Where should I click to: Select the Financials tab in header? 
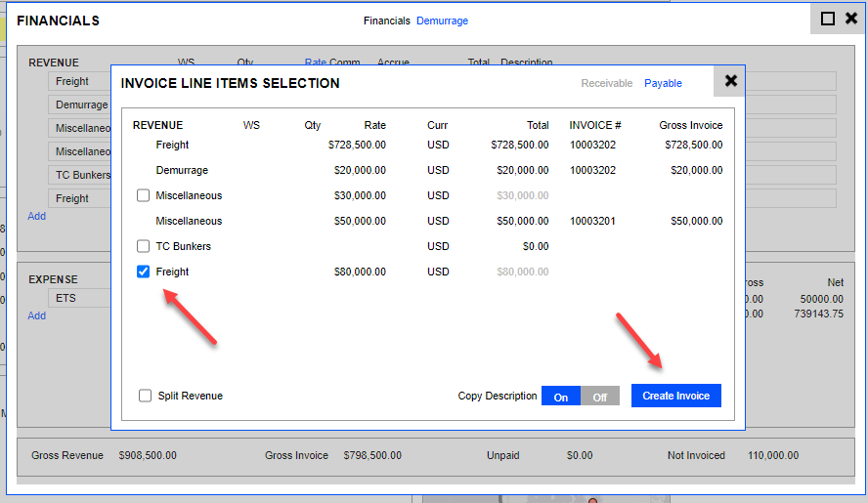click(387, 21)
